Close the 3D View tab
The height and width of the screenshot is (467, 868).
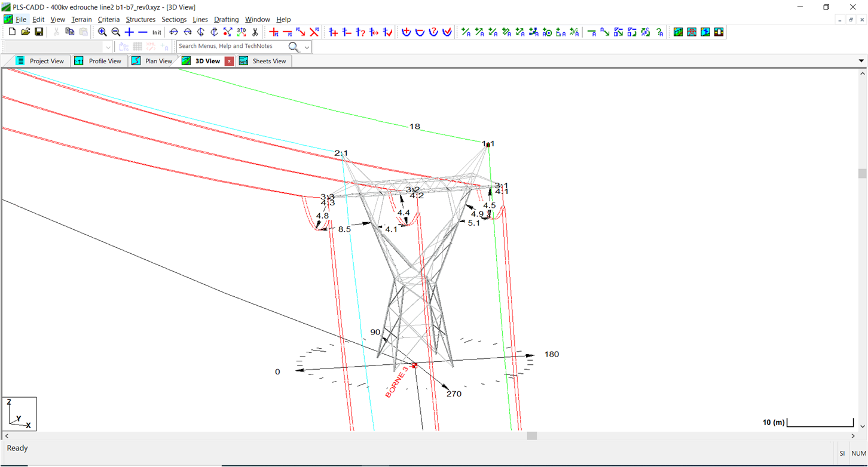(x=229, y=61)
